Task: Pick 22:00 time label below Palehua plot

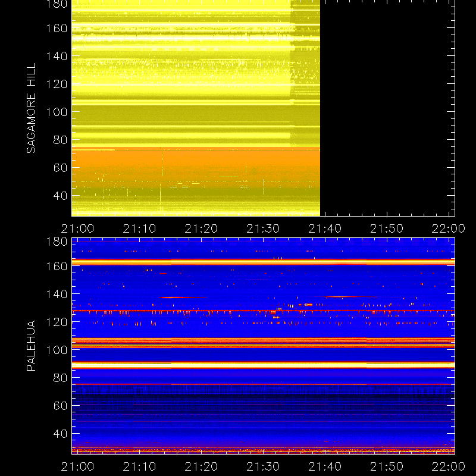Action: pos(449,466)
